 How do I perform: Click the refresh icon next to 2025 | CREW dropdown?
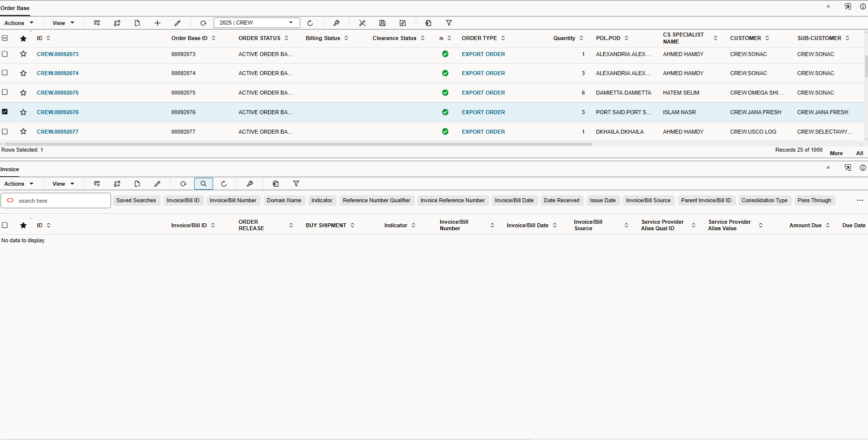tap(310, 23)
